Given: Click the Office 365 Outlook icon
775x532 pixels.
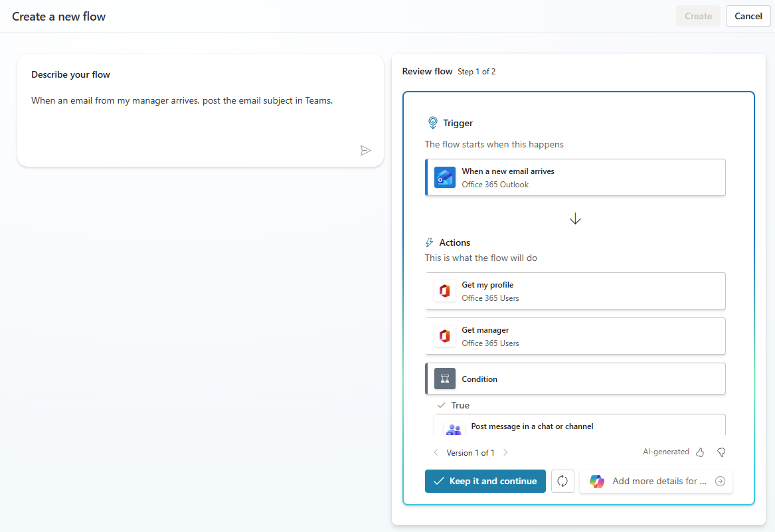Looking at the screenshot, I should (444, 177).
